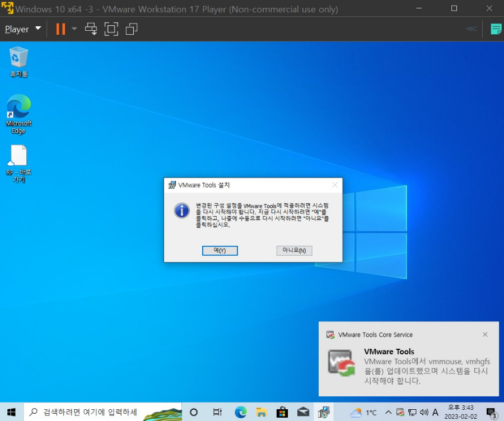Open the Player menu

pyautogui.click(x=23, y=29)
